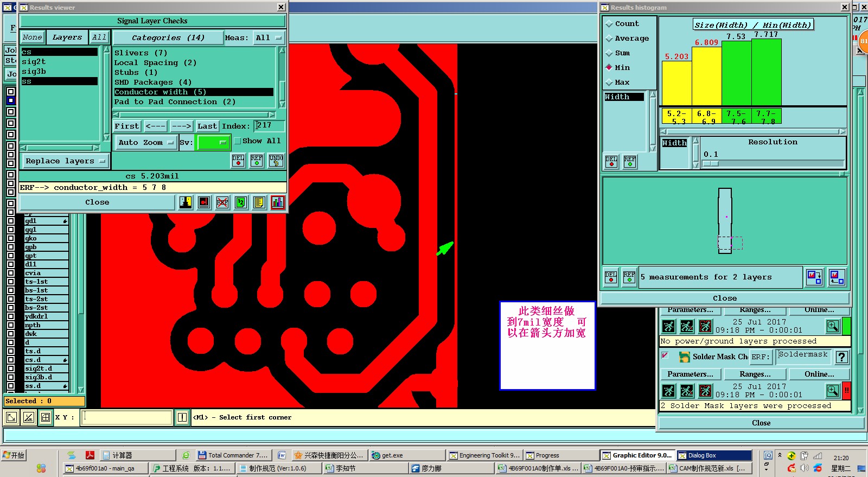Image resolution: width=868 pixels, height=477 pixels.
Task: Select the Average radio option
Action: (x=609, y=39)
